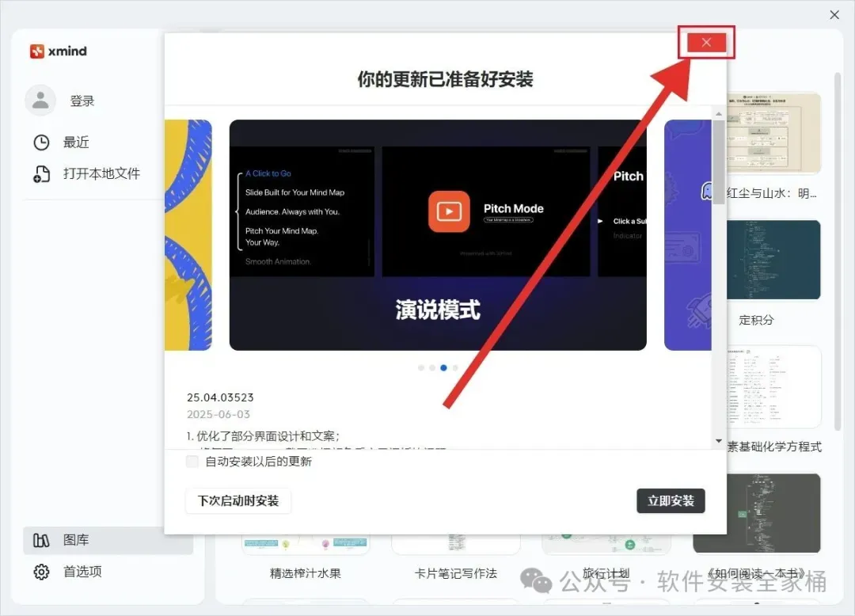Open the 旅行计划 template thumbnail
The height and width of the screenshot is (616, 855).
click(606, 544)
